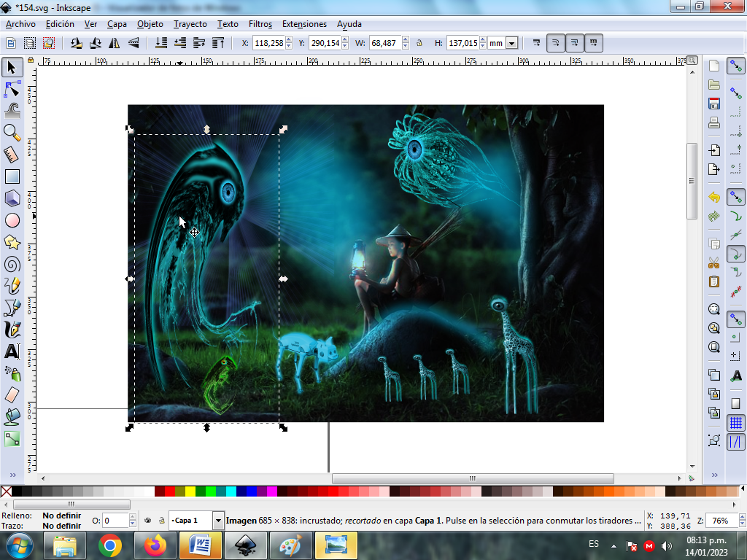The height and width of the screenshot is (560, 747).
Task: Deselect all objects via toolbar icon
Action: [x=49, y=43]
